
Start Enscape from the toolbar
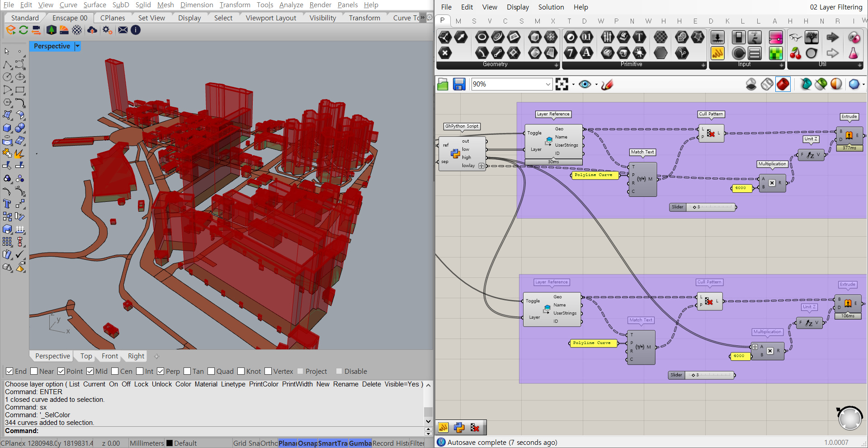11,30
